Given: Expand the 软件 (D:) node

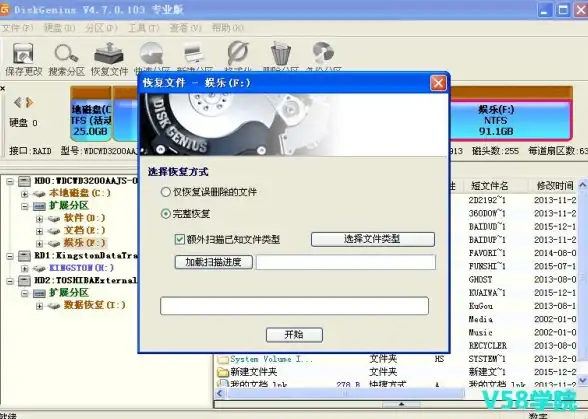Looking at the screenshot, I should 39,219.
